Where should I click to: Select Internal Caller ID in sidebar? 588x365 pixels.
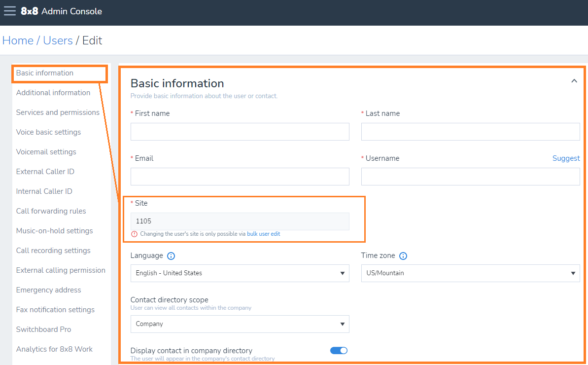[44, 191]
